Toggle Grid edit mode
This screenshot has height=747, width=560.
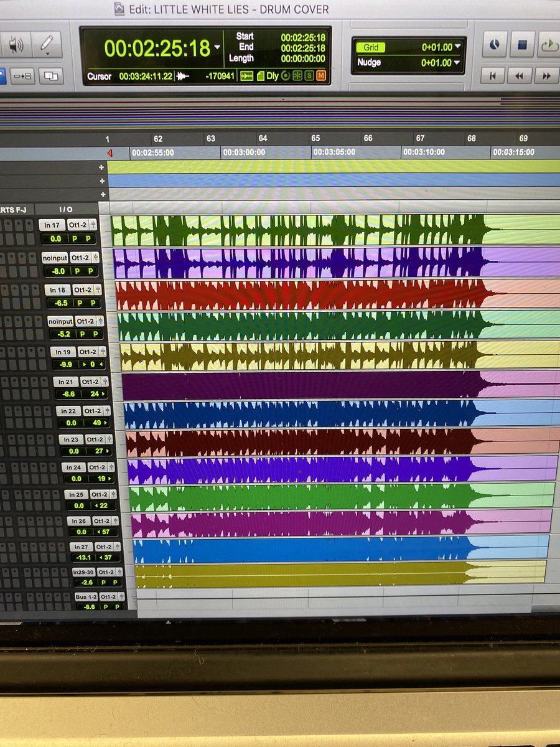[x=371, y=47]
